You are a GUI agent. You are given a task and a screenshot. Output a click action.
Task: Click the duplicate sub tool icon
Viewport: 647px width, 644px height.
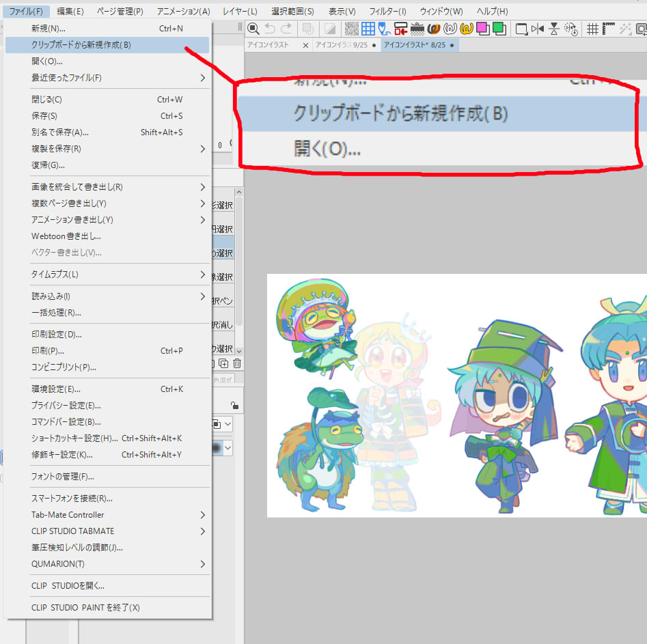tap(223, 363)
